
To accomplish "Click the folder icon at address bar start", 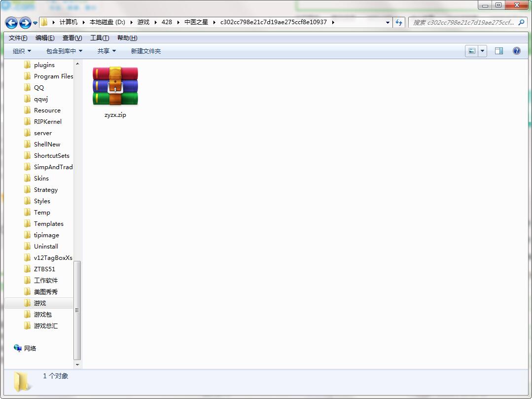I will pyautogui.click(x=44, y=22).
